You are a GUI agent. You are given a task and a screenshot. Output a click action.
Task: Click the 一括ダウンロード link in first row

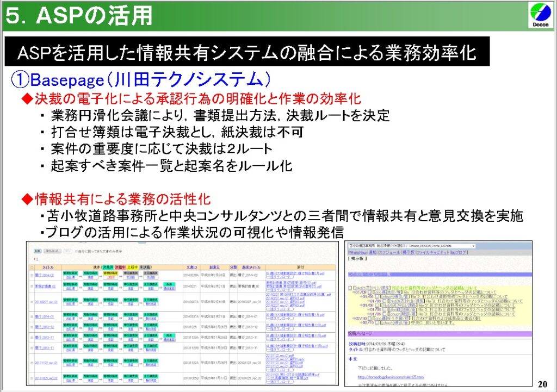tap(277, 277)
